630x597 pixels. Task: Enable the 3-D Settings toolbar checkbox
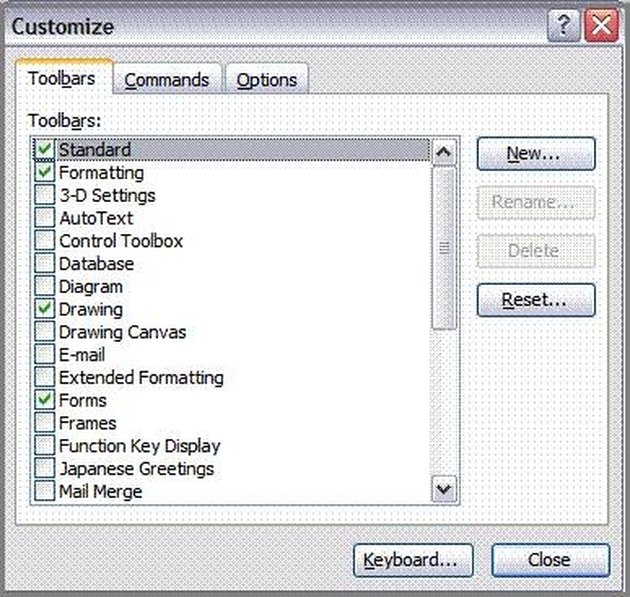[x=45, y=195]
